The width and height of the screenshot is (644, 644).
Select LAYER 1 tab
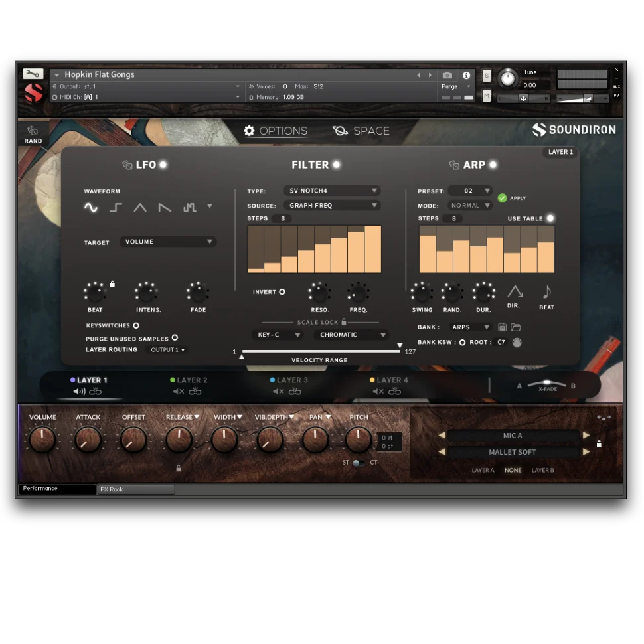point(89,380)
